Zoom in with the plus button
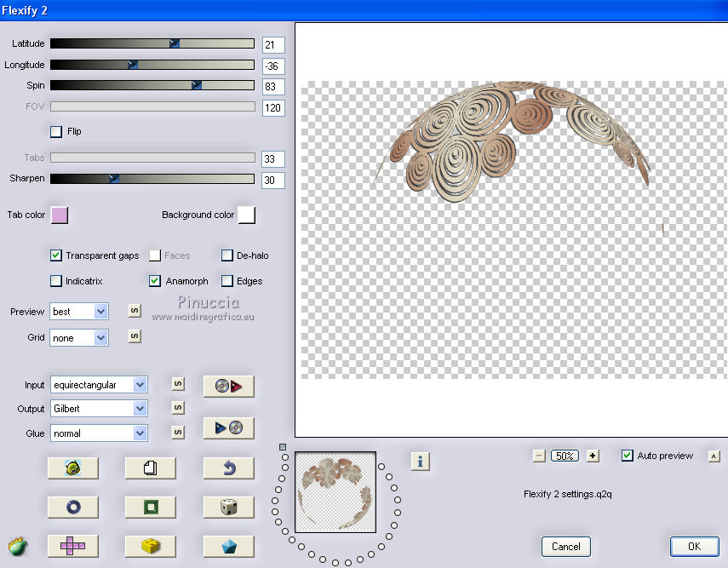Screen dimensions: 728x568 593,456
